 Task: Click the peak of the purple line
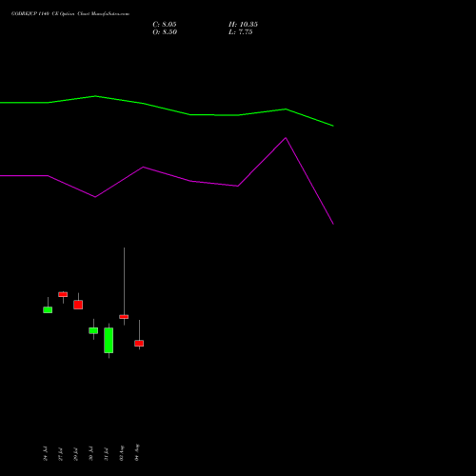(x=286, y=138)
